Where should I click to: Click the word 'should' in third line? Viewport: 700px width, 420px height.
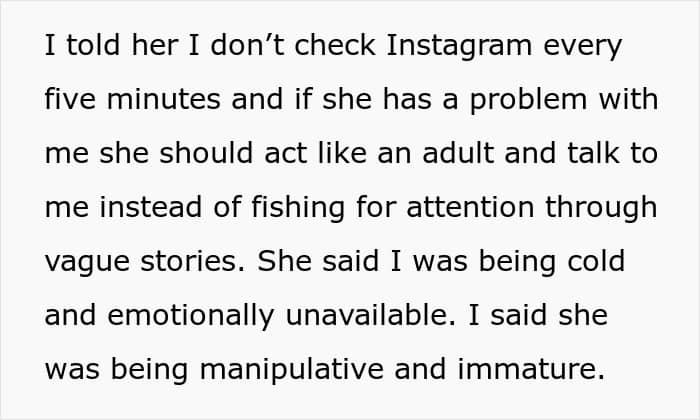206,153
